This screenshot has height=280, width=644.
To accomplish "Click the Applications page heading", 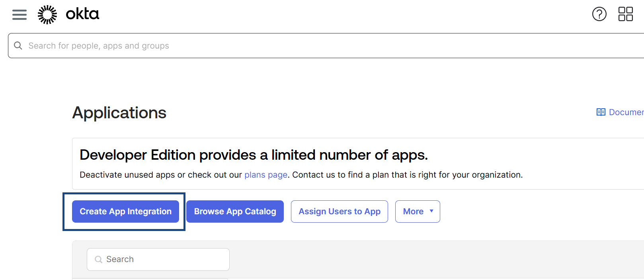I will coord(119,113).
